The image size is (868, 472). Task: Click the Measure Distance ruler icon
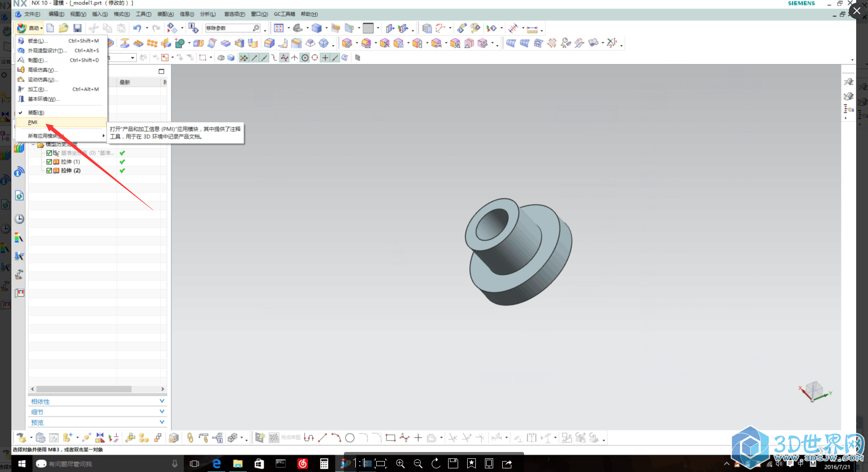(532, 29)
